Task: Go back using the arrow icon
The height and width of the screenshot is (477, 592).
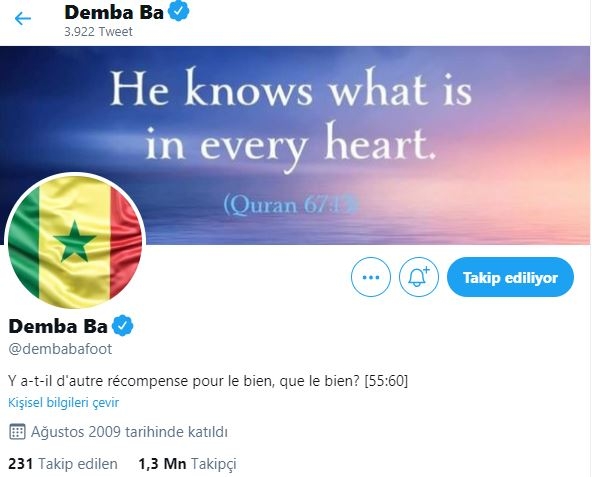Action: (23, 18)
